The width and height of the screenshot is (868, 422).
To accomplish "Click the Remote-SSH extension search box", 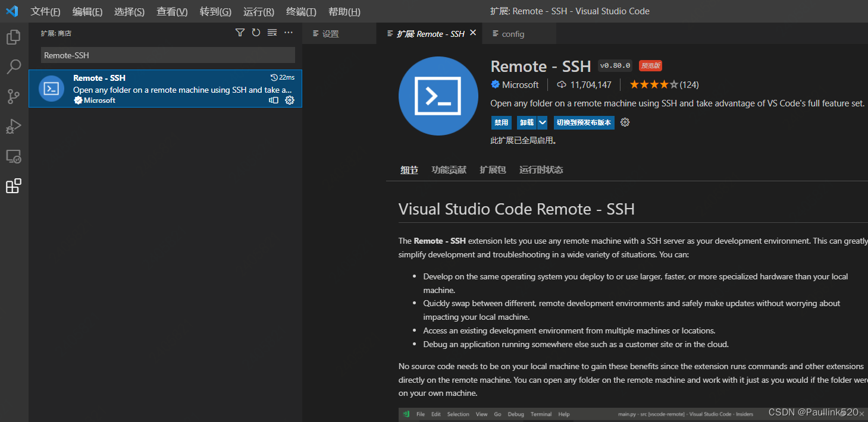I will point(168,55).
